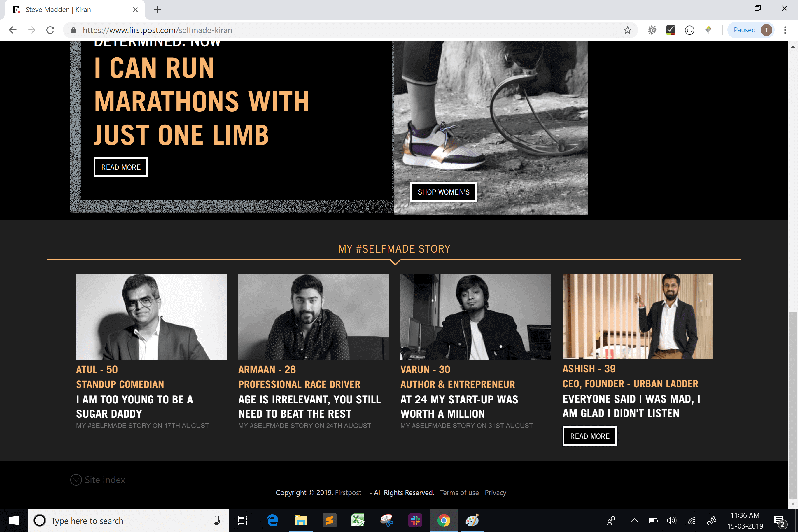Click 'AT 24 MY START-UP WAS WORTH A MILLION'
This screenshot has height=532, width=798.
tap(459, 407)
